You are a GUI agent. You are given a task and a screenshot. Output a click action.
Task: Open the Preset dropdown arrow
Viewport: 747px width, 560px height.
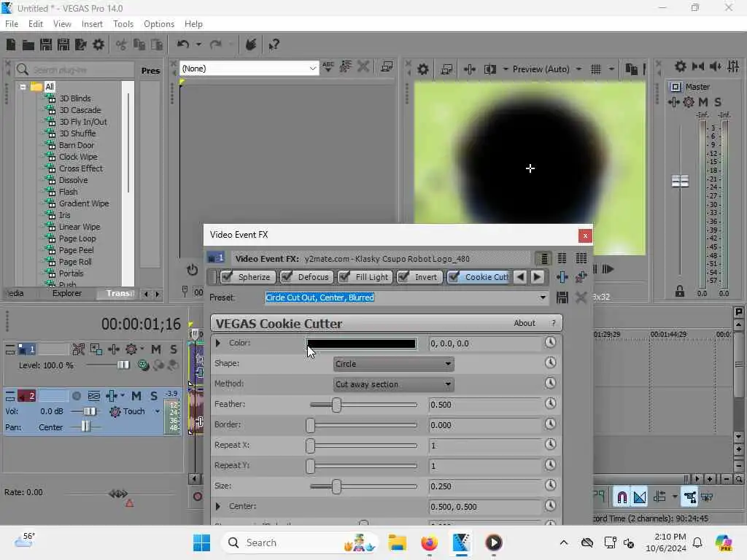[x=543, y=297]
